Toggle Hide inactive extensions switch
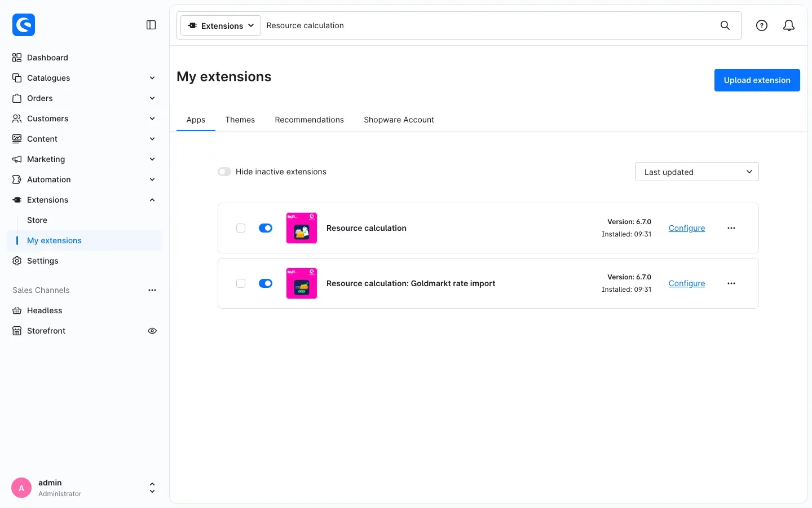Image resolution: width=812 pixels, height=508 pixels. [224, 172]
